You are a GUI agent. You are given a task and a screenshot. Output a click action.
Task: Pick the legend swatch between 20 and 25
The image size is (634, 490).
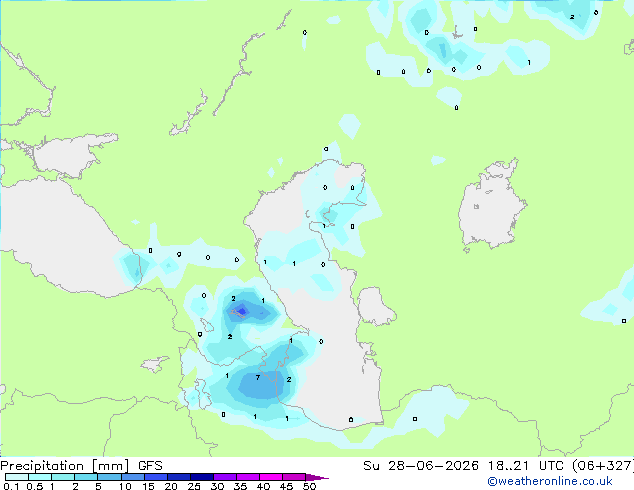[x=178, y=477]
